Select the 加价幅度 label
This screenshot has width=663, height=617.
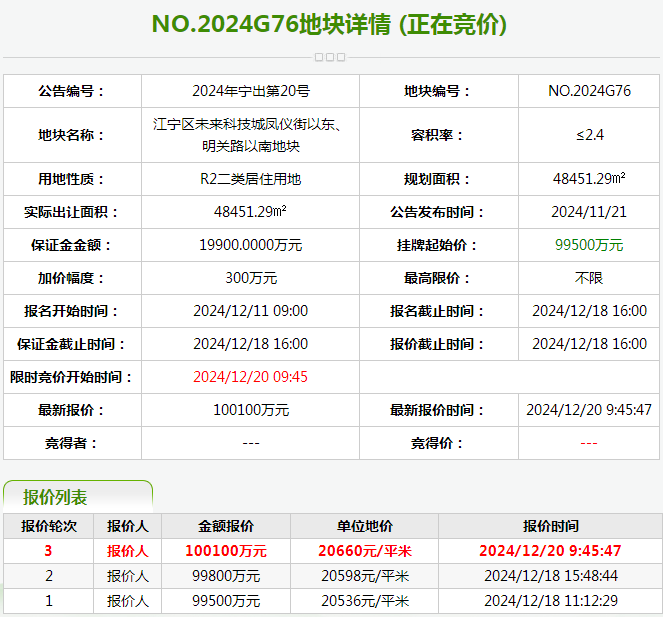click(71, 278)
